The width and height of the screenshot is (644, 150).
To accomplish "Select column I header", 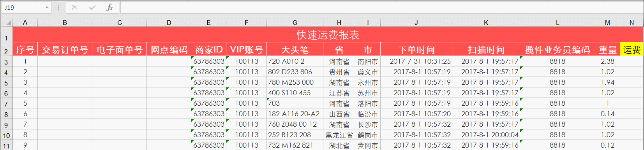I will (x=368, y=23).
